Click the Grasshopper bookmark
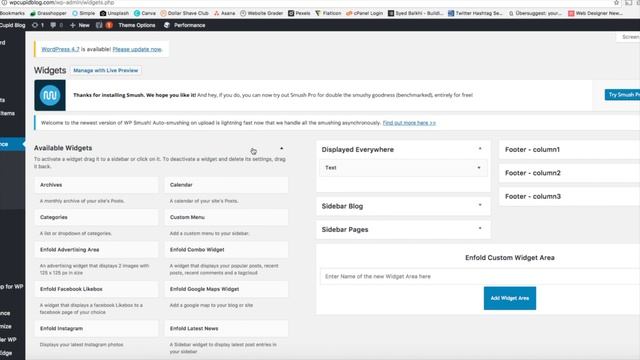Viewport: 640px width, 360px height. [x=48, y=13]
